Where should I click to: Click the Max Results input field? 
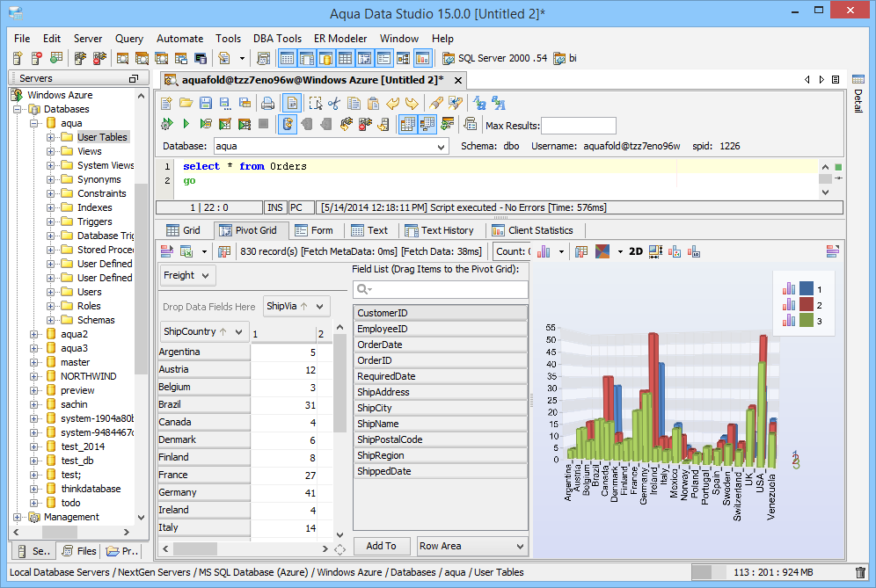[579, 126]
